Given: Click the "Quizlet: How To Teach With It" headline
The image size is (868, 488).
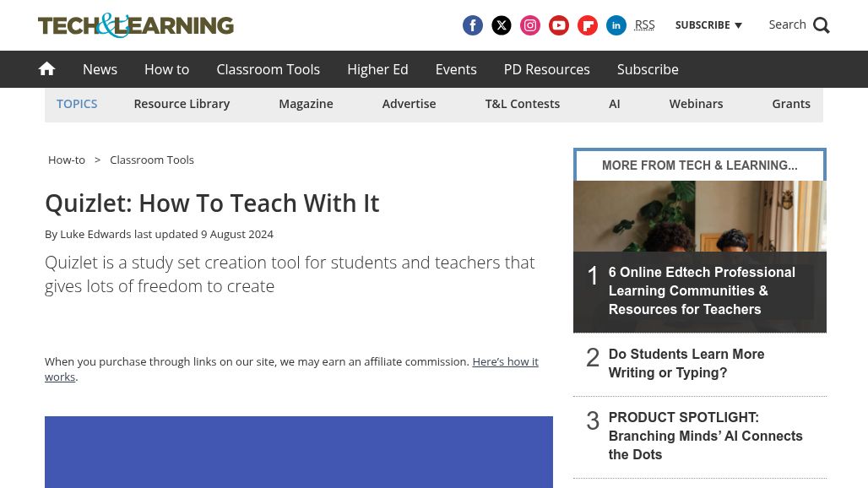Looking at the screenshot, I should pyautogui.click(x=212, y=203).
